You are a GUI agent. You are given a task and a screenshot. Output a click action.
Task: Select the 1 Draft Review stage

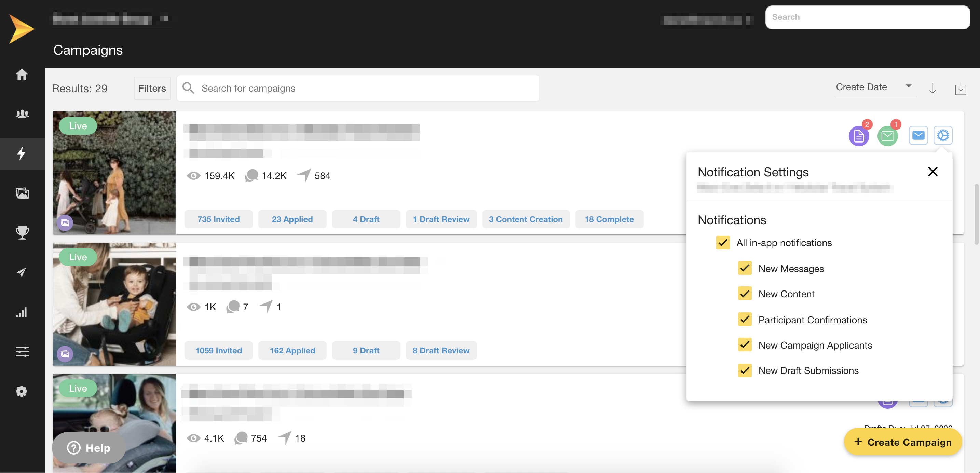441,219
